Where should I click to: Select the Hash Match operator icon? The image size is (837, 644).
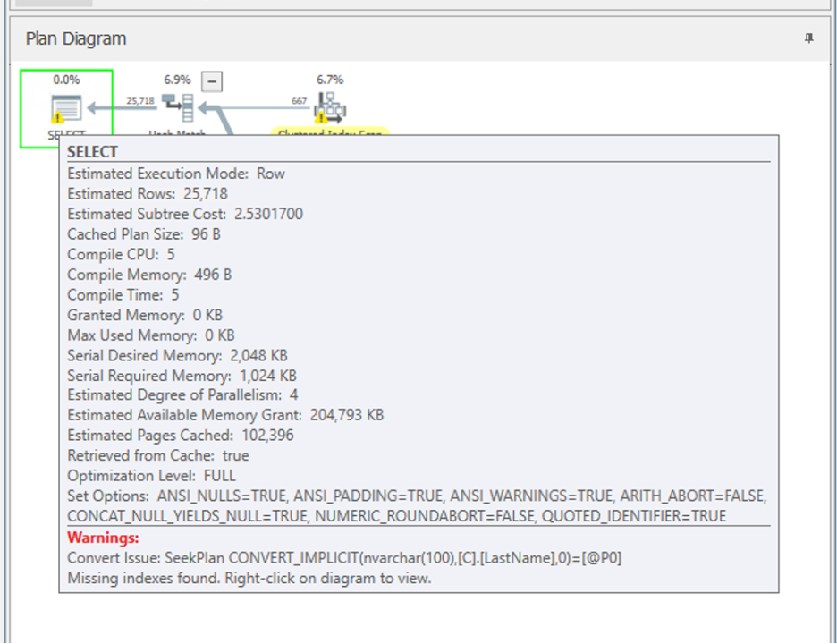[x=178, y=107]
